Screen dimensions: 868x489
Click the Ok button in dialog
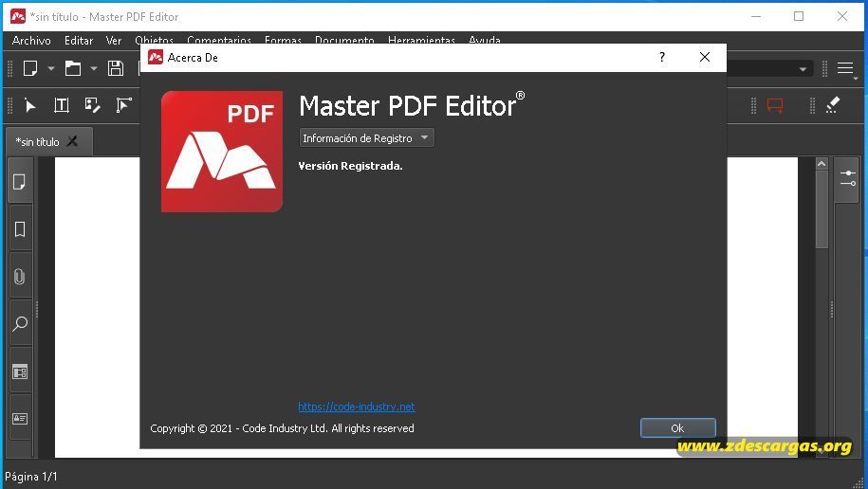tap(677, 428)
